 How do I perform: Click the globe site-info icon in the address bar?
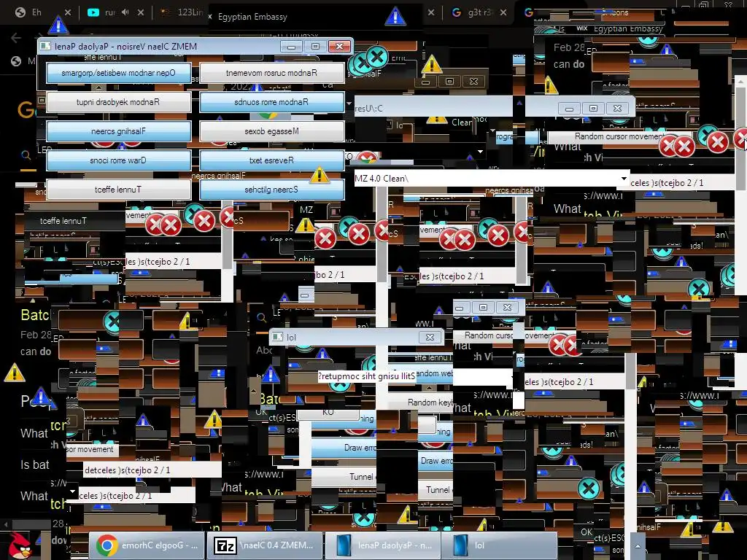click(x=16, y=61)
